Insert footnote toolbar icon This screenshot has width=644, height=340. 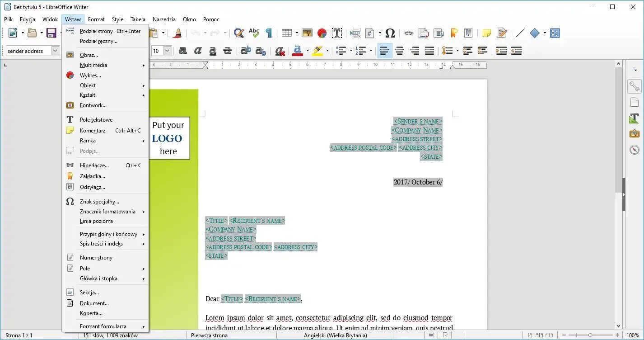[424, 33]
